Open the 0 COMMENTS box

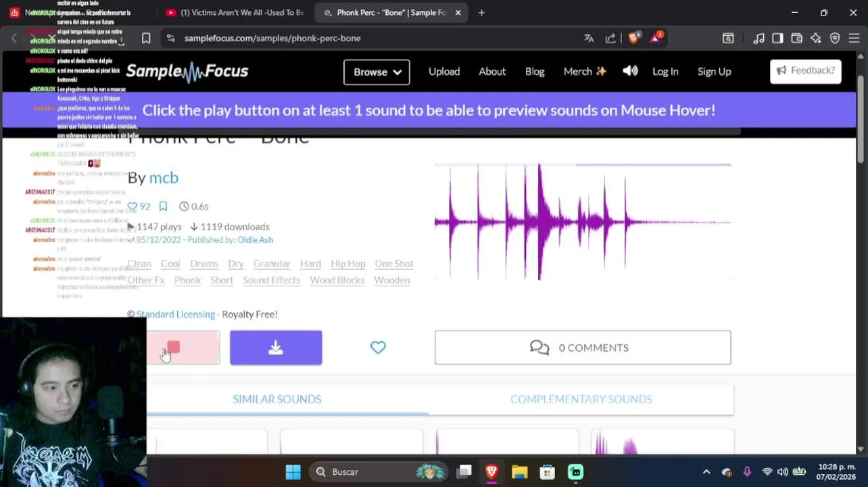click(x=583, y=348)
